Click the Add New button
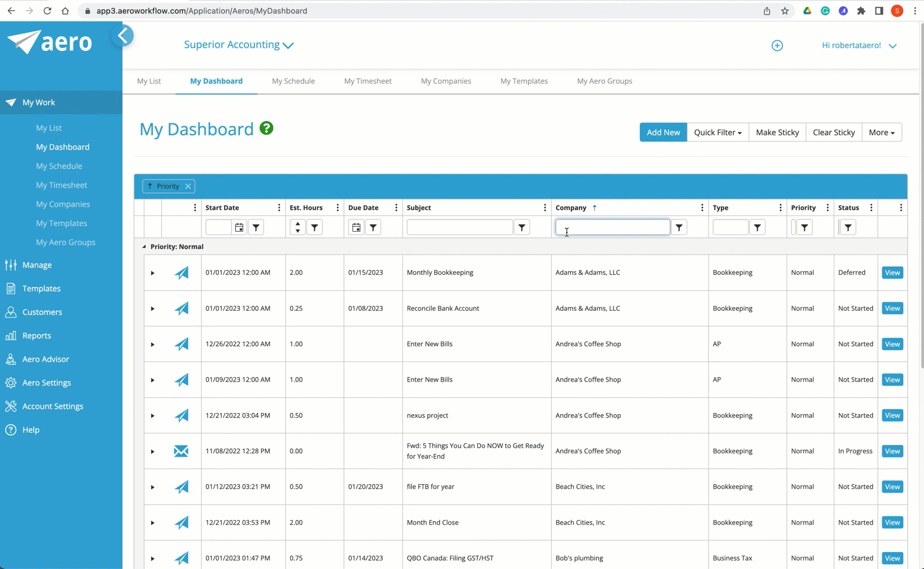924x569 pixels. pos(663,132)
